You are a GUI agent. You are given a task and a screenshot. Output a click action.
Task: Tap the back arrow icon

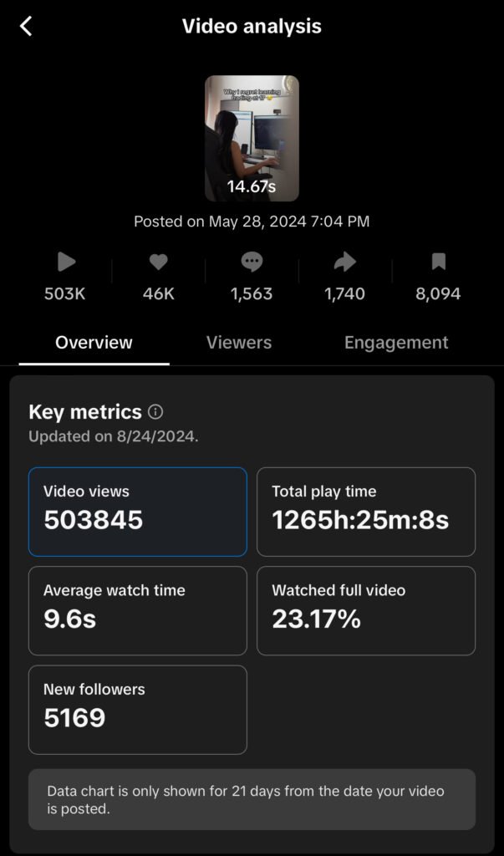click(26, 27)
